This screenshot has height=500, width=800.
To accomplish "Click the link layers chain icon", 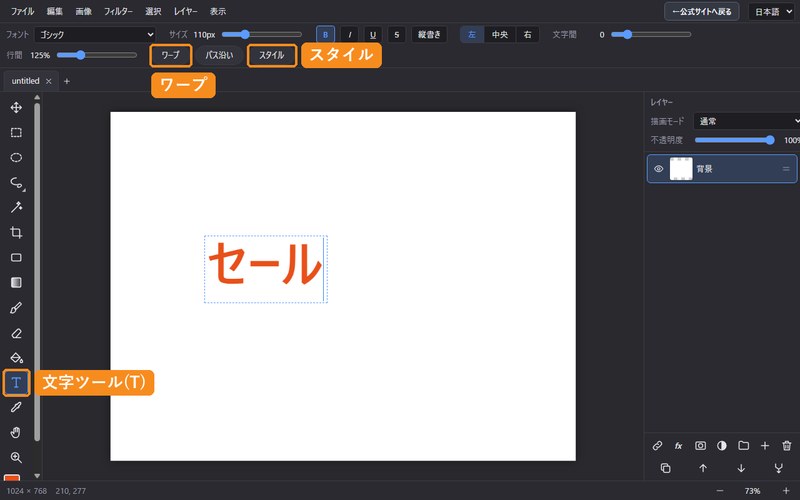I will pyautogui.click(x=657, y=445).
